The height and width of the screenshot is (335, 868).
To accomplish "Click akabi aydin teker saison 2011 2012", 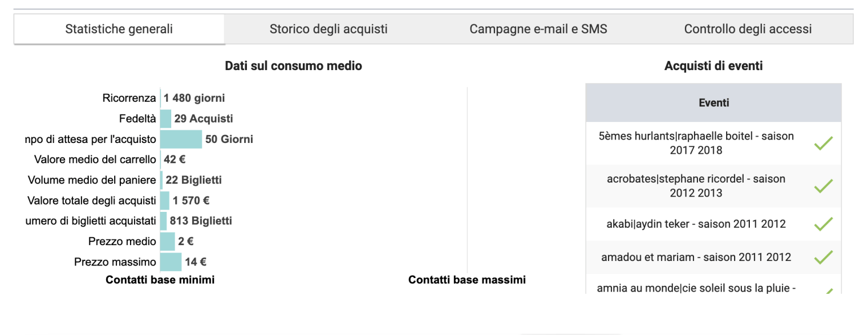I will point(696,224).
